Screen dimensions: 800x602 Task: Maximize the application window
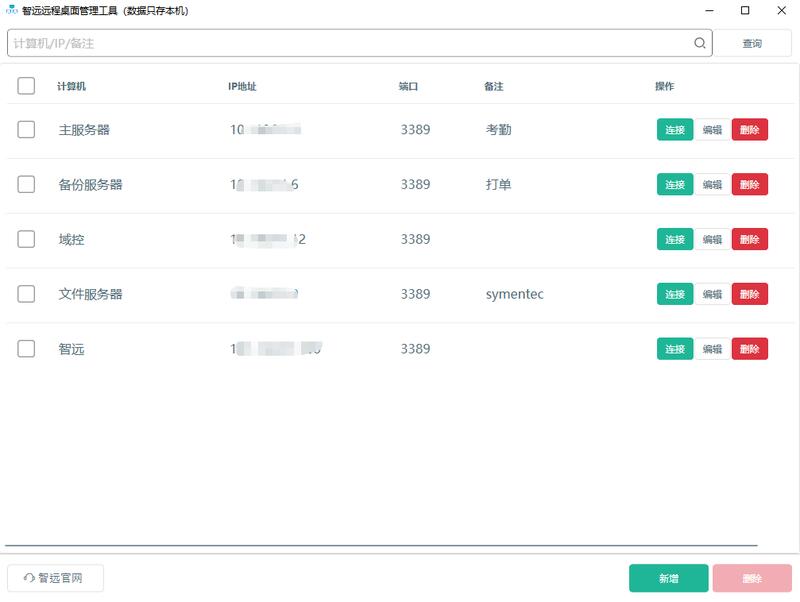pos(745,11)
